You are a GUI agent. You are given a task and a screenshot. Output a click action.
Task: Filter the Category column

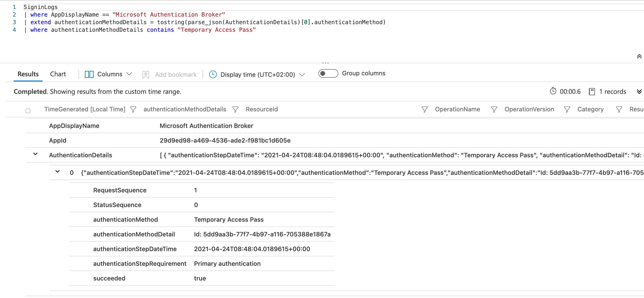click(619, 109)
